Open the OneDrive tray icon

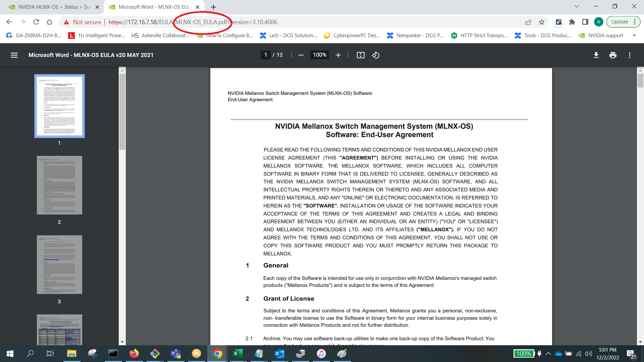(558, 354)
